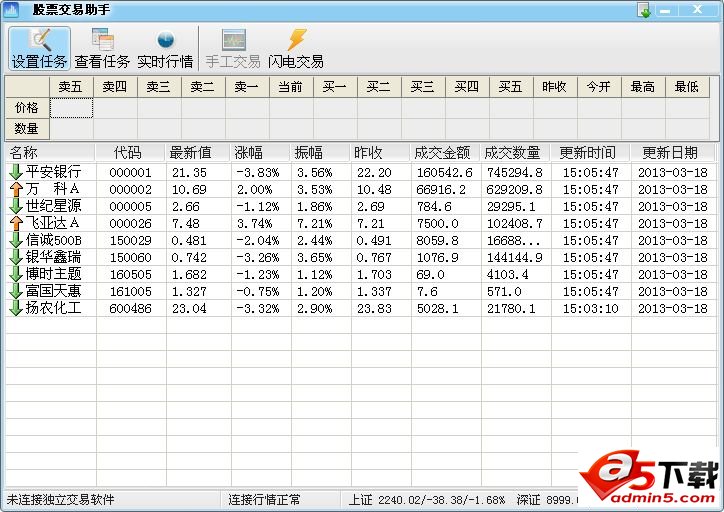Image resolution: width=724 pixels, height=512 pixels.
Task: Launch 闪电交易 lightning trade
Action: [296, 48]
